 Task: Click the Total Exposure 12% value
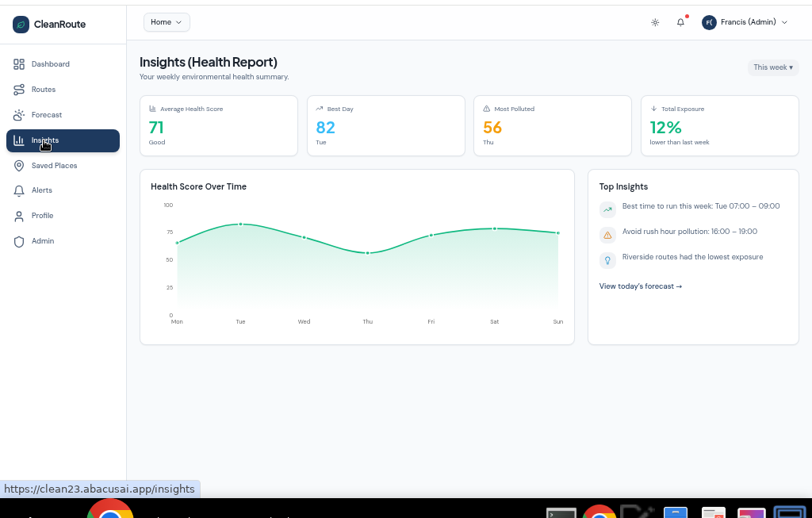point(666,128)
